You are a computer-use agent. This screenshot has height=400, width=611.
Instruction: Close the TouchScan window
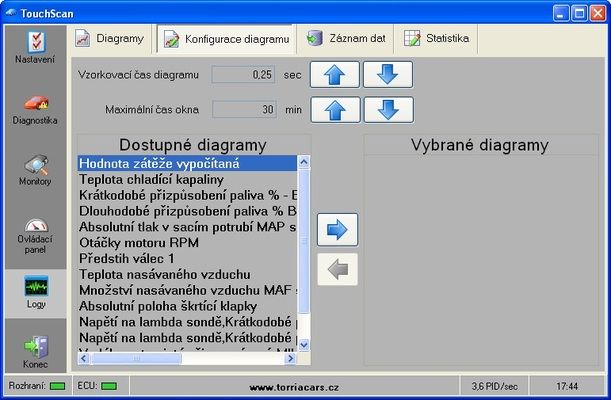[x=598, y=14]
